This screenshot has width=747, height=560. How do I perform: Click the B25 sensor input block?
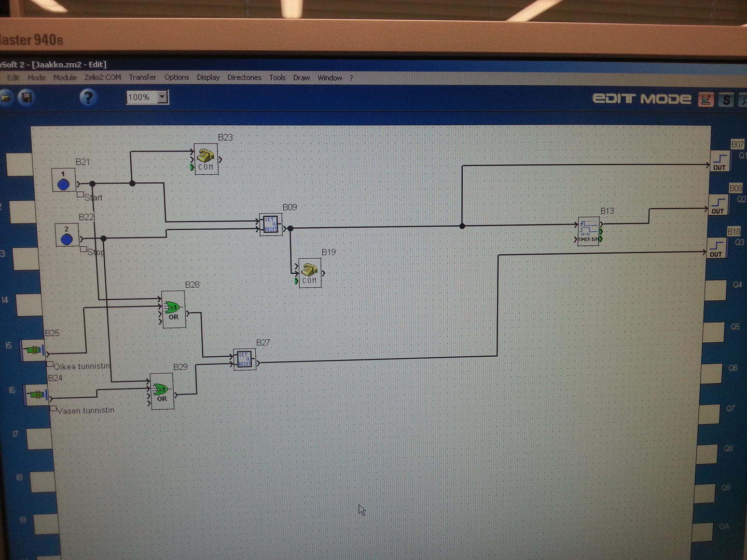pos(33,351)
